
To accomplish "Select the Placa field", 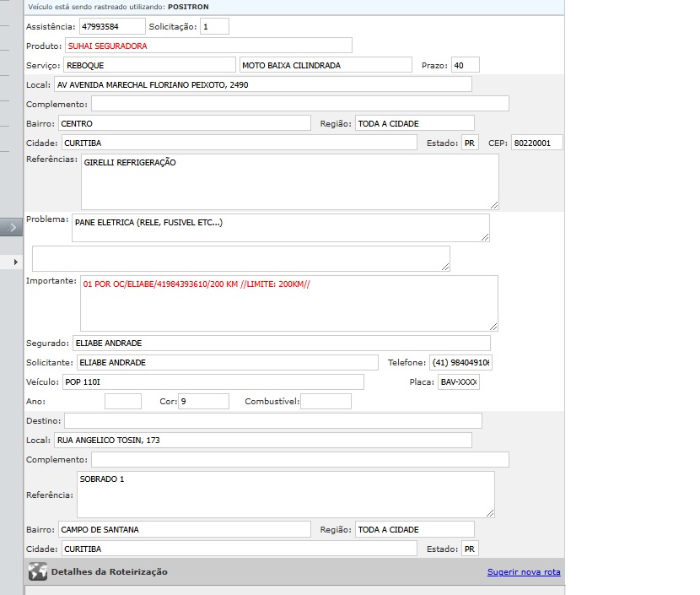I will (x=458, y=382).
